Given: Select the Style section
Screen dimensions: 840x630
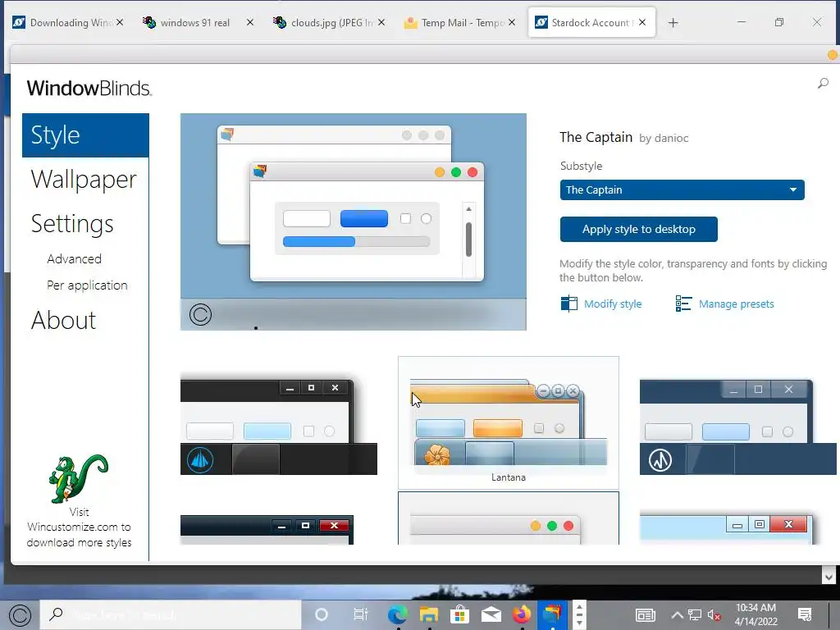Looking at the screenshot, I should click(85, 135).
